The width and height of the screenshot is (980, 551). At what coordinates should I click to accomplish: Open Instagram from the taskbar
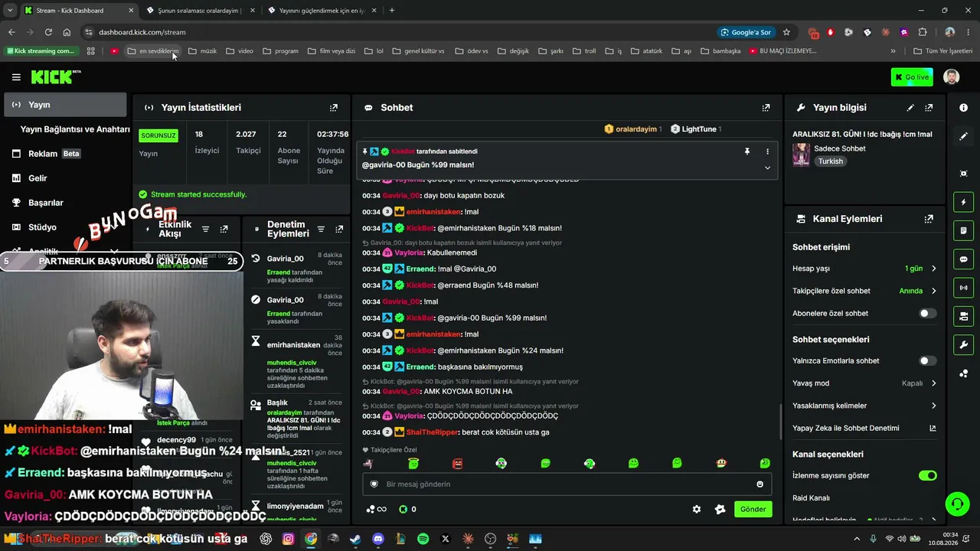pyautogui.click(x=288, y=539)
